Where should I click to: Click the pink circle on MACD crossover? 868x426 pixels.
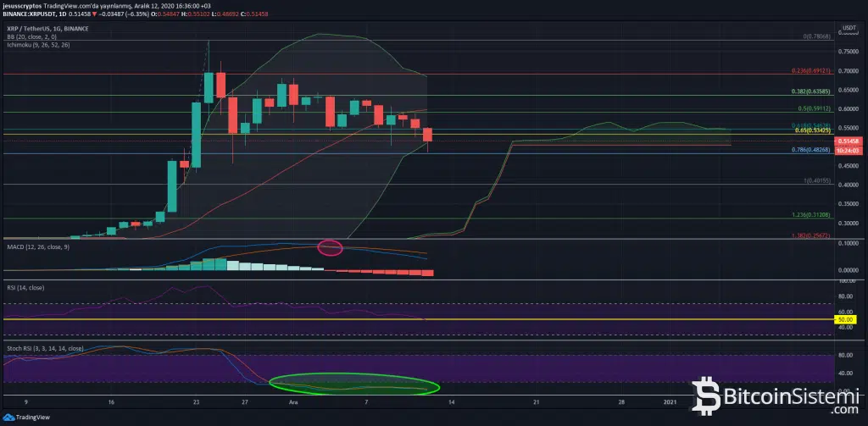coord(330,248)
